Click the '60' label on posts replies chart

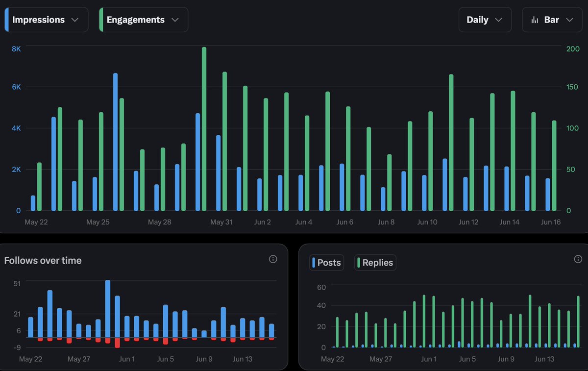321,287
